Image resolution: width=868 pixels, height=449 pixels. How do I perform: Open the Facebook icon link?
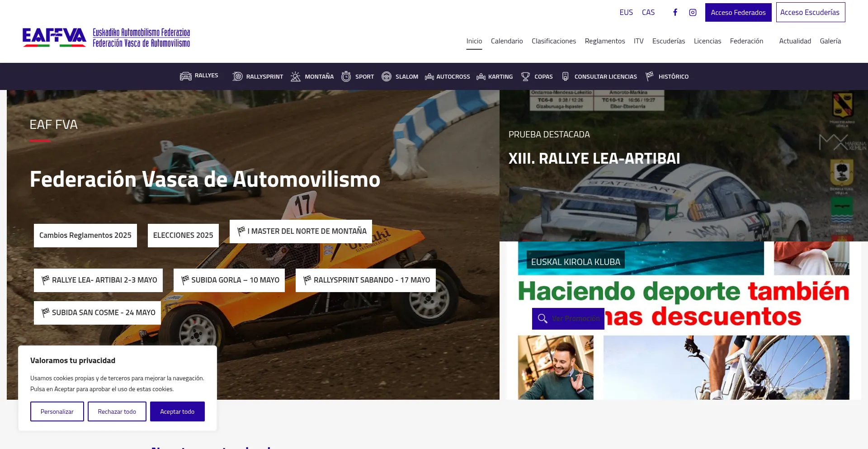(x=675, y=12)
